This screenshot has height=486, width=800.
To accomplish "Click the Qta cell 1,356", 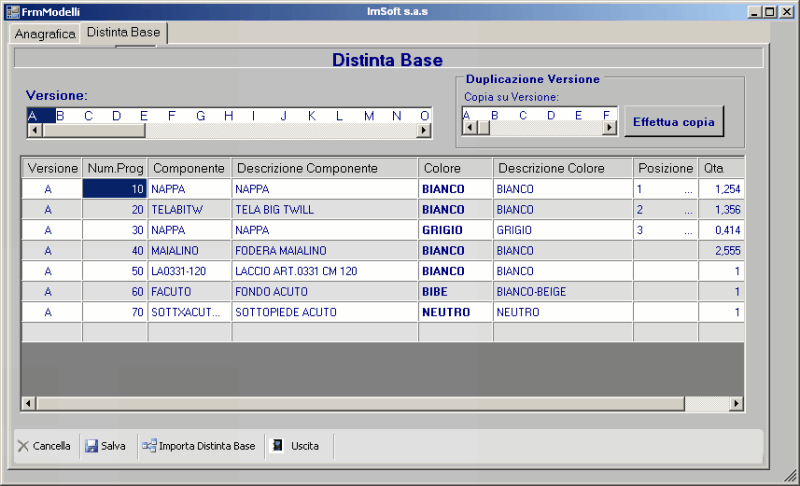I will (721, 210).
